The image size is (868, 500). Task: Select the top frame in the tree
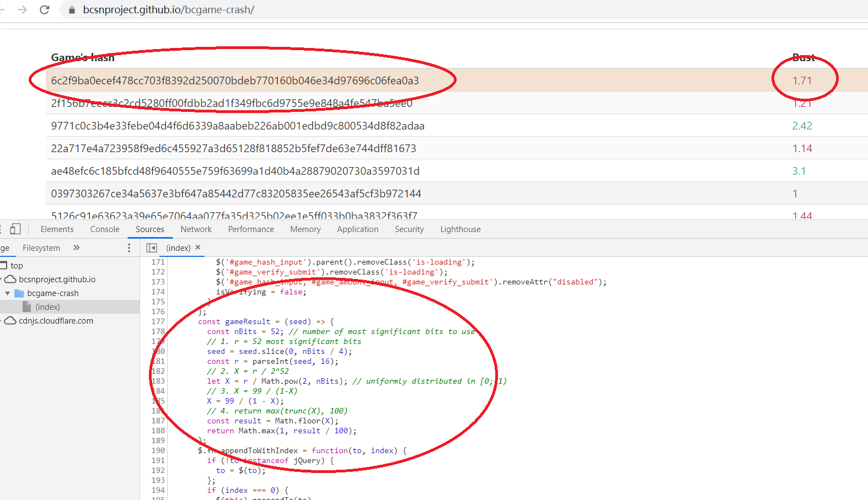click(x=17, y=266)
